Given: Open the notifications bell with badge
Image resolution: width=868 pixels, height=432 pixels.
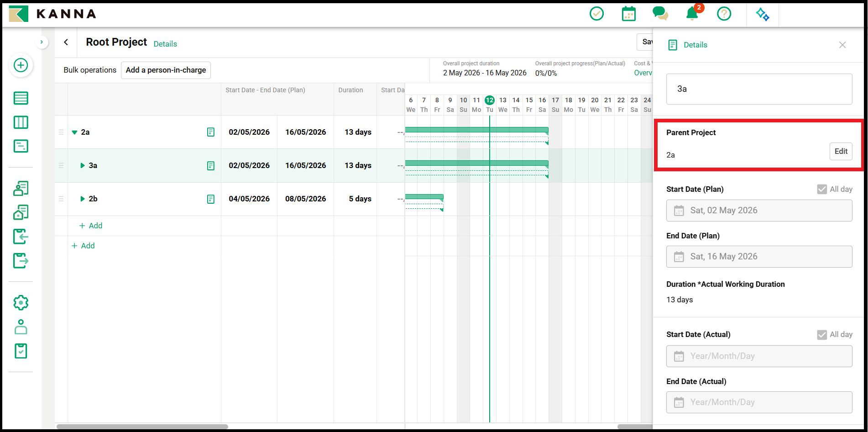Looking at the screenshot, I should [x=693, y=13].
